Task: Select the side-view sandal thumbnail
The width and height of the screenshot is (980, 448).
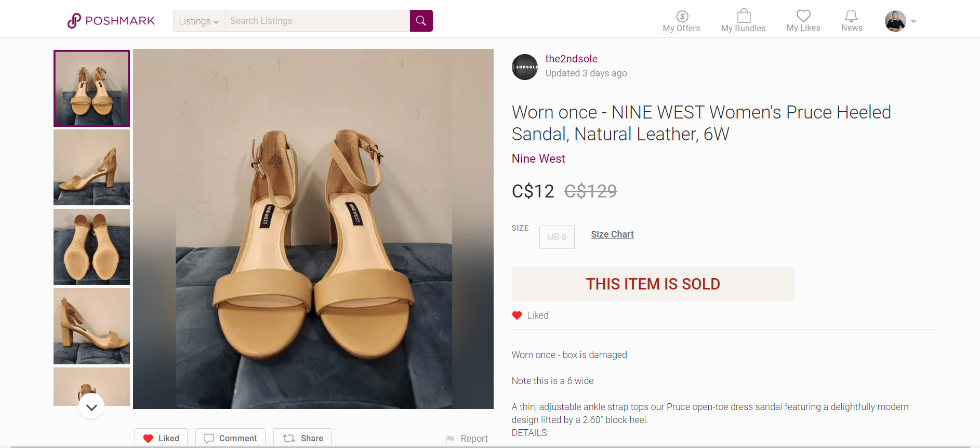Action: click(x=91, y=167)
